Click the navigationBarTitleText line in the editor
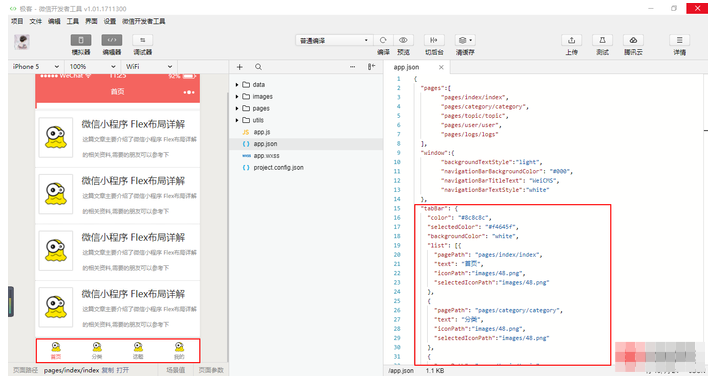This screenshot has width=713, height=386. coord(500,180)
